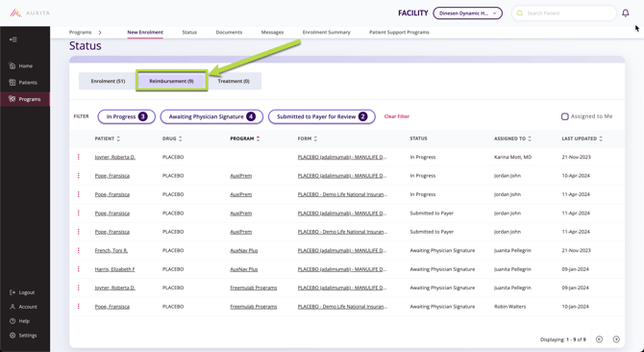
Task: Toggle Awaiting Physician Signature filter
Action: (211, 116)
